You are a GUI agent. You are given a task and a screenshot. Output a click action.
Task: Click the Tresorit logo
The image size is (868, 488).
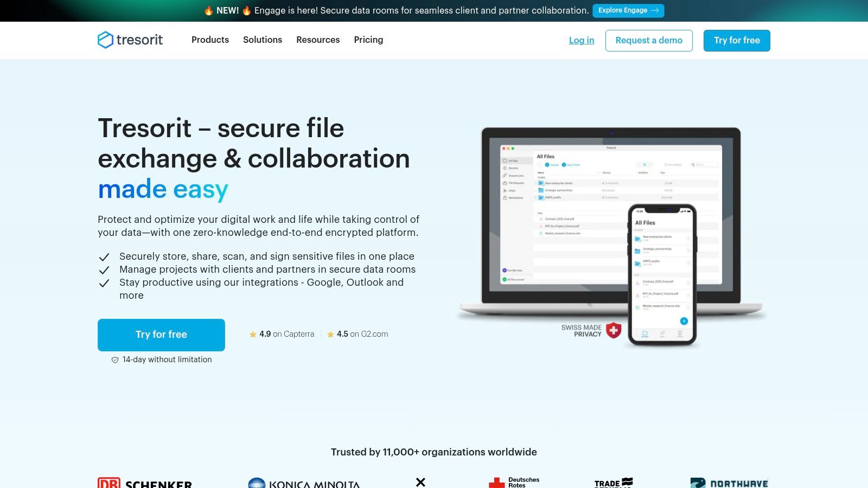point(130,40)
